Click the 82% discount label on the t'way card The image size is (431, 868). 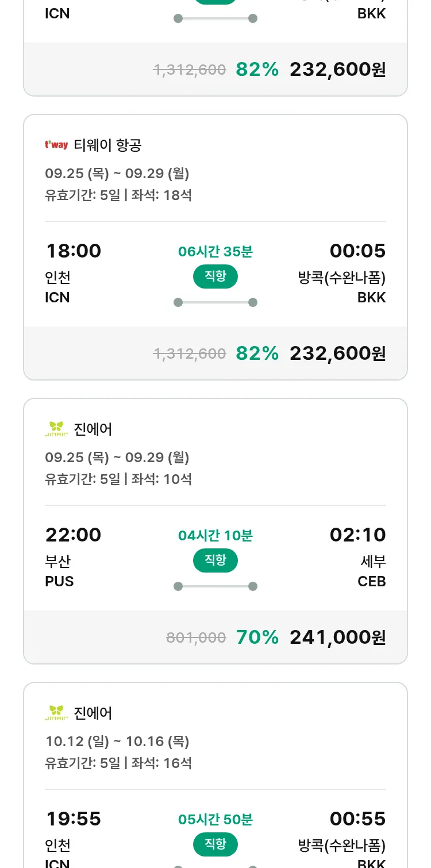point(257,353)
